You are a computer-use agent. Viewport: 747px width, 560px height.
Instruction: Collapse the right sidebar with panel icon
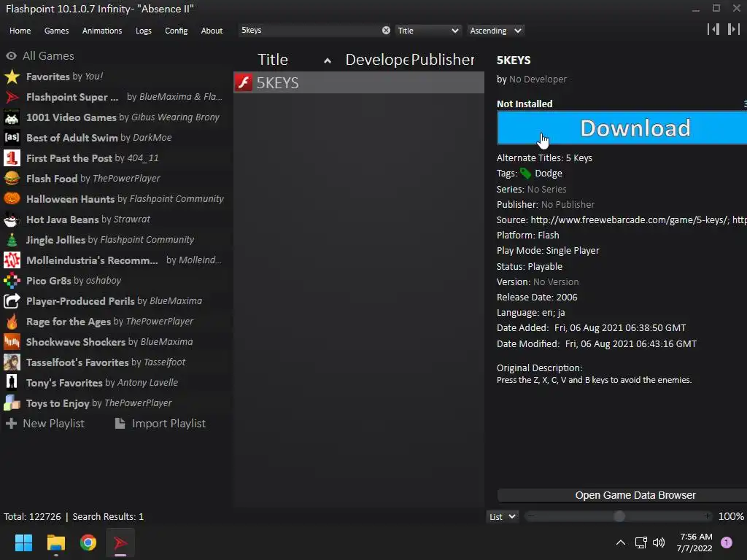pos(733,29)
